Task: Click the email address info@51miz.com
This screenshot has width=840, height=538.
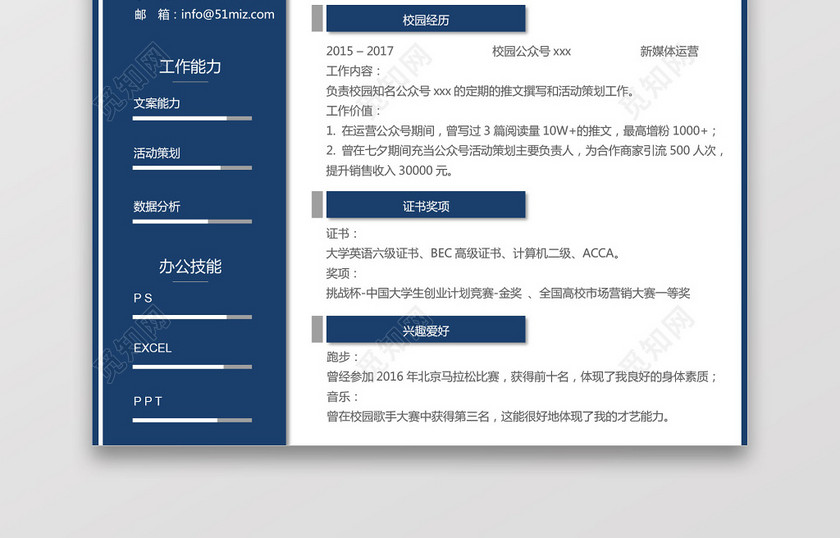Action: tap(228, 14)
